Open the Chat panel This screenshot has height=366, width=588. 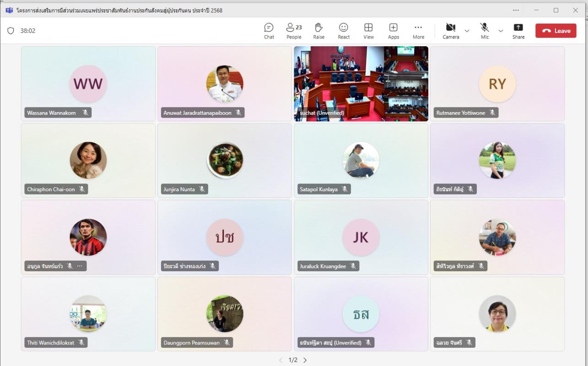point(269,31)
